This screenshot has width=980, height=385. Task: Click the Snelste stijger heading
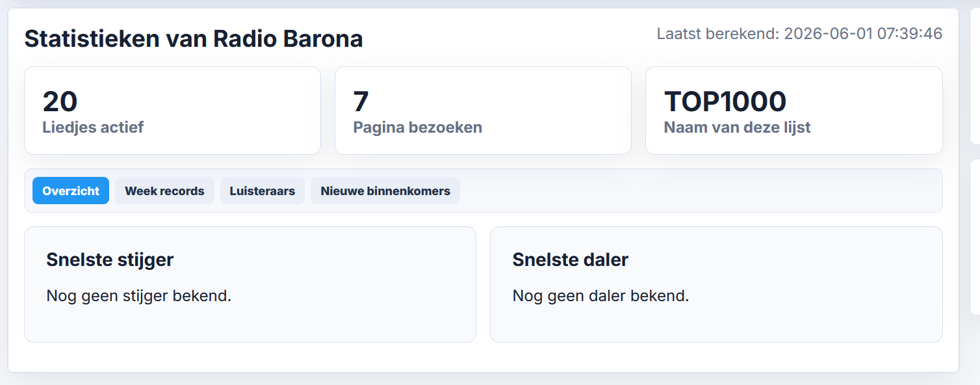tap(110, 259)
